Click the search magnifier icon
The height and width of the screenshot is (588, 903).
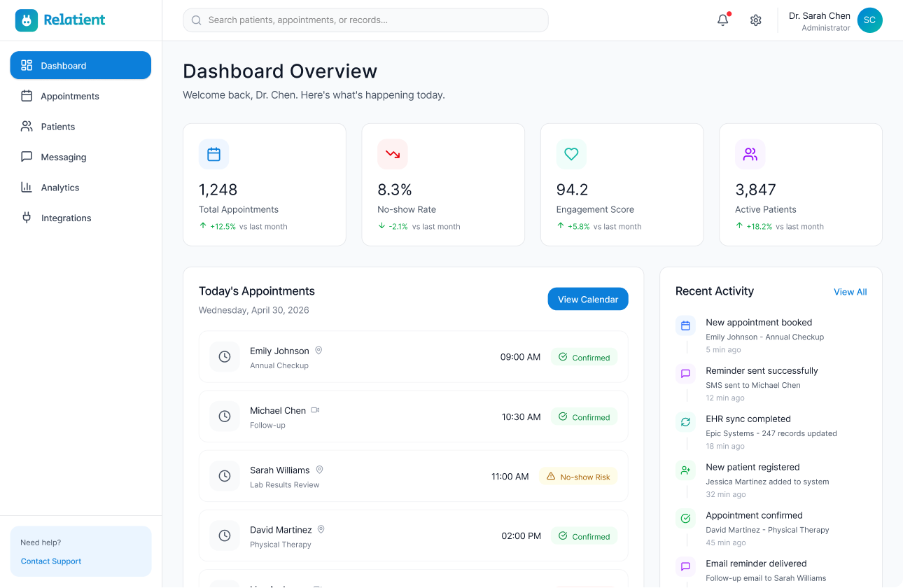pyautogui.click(x=197, y=20)
